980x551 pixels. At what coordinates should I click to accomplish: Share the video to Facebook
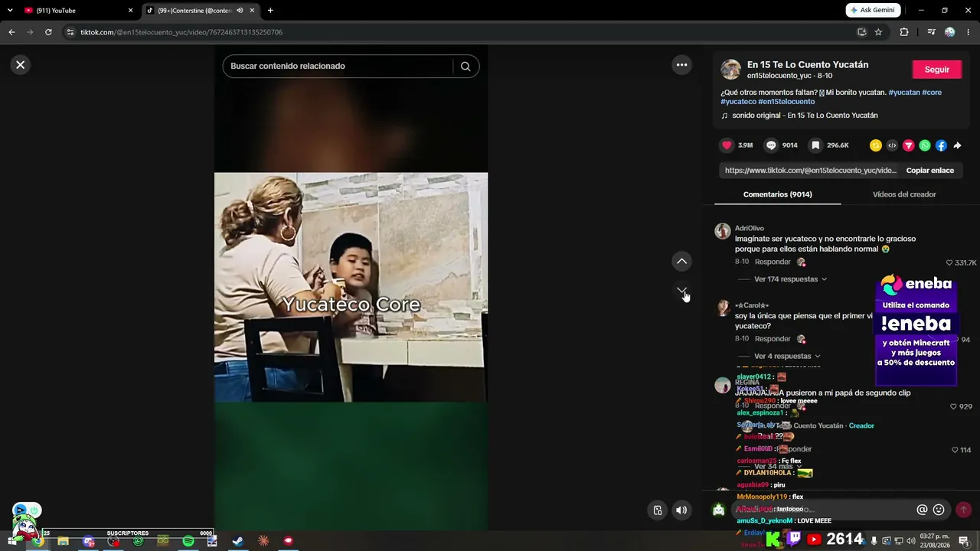coord(941,145)
